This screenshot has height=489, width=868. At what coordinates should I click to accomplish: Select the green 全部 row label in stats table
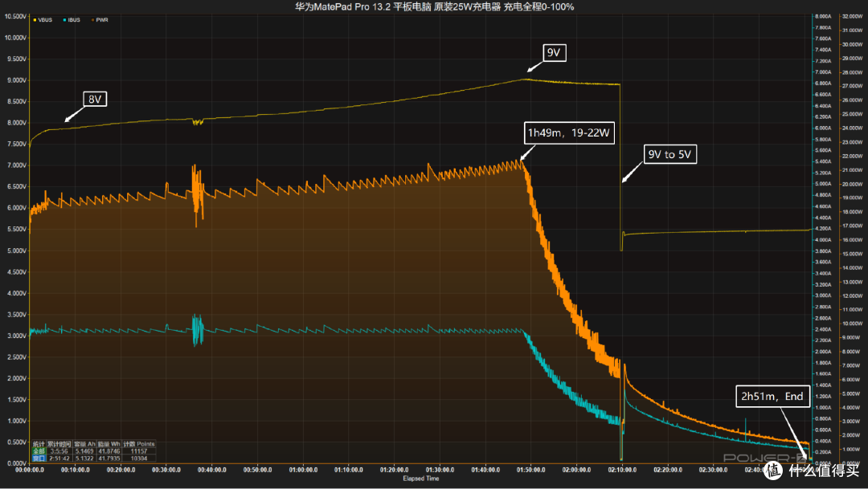39,451
